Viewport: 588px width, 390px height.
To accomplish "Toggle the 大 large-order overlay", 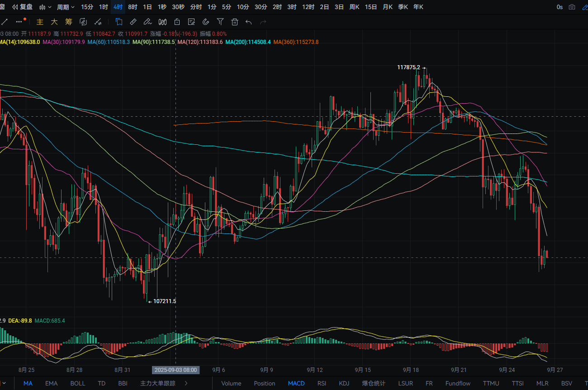I will 54,22.
